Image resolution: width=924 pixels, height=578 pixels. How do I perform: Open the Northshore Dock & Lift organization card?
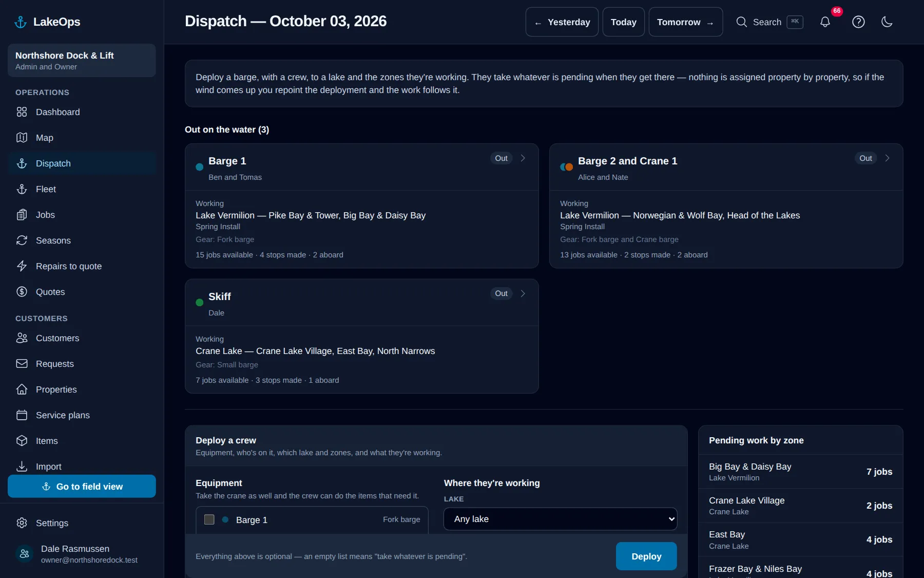click(82, 61)
